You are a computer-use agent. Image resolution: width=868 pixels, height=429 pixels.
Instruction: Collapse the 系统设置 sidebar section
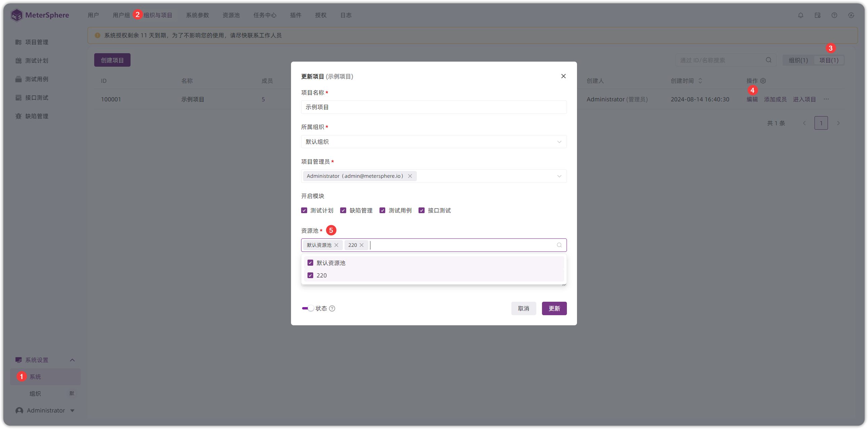click(x=72, y=360)
